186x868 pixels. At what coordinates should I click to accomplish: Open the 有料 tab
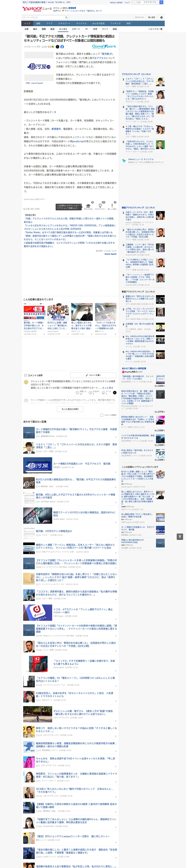129,24
